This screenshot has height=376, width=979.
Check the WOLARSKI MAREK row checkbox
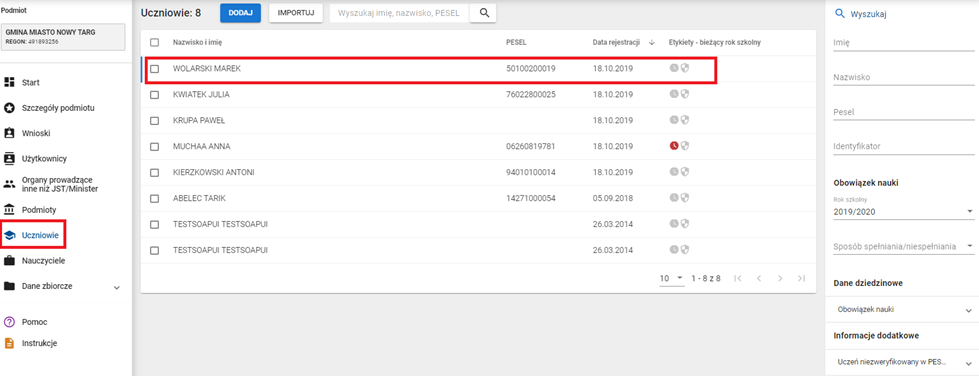(154, 69)
